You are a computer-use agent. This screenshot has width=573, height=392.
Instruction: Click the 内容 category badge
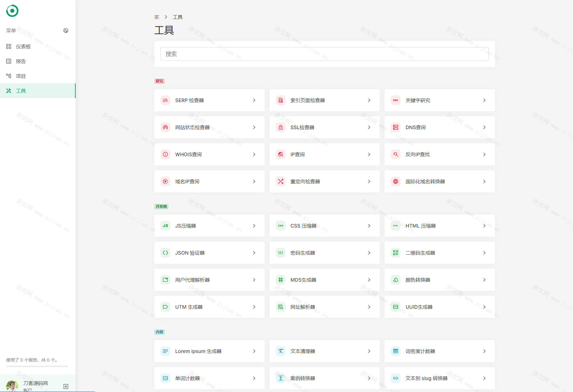(160, 332)
